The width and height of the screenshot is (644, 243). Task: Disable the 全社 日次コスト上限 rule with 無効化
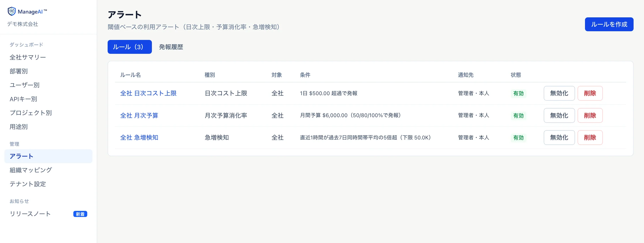[559, 93]
